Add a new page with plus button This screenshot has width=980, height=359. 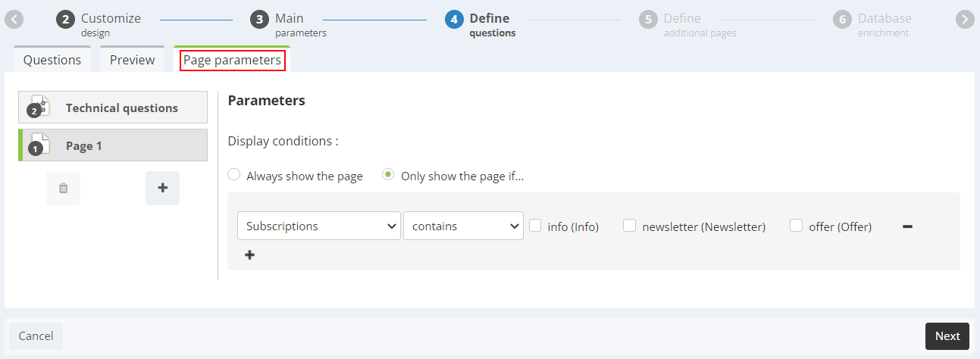162,188
